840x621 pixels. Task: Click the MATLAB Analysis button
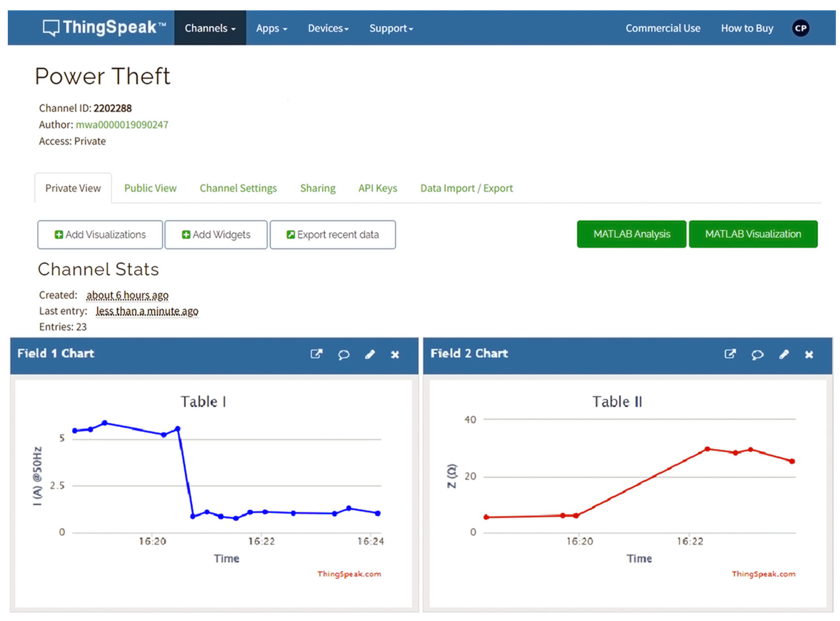tap(631, 234)
